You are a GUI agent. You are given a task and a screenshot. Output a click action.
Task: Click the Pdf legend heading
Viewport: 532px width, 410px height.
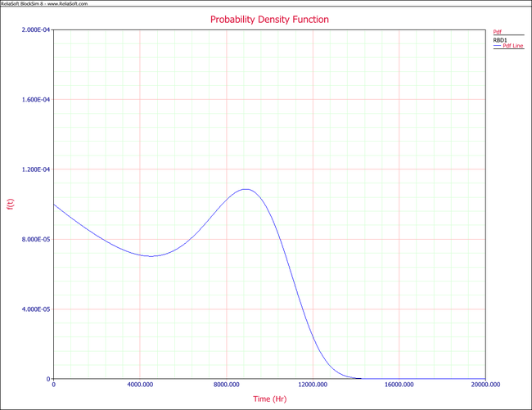click(x=498, y=30)
